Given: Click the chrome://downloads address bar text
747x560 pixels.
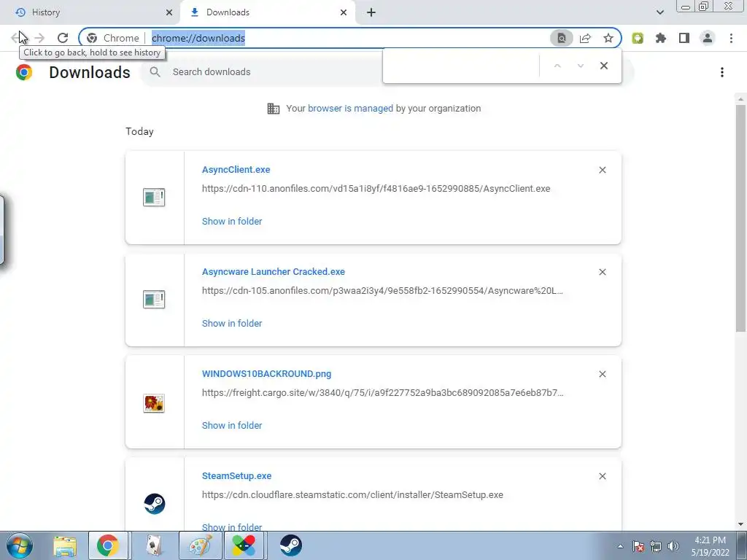Looking at the screenshot, I should point(198,38).
